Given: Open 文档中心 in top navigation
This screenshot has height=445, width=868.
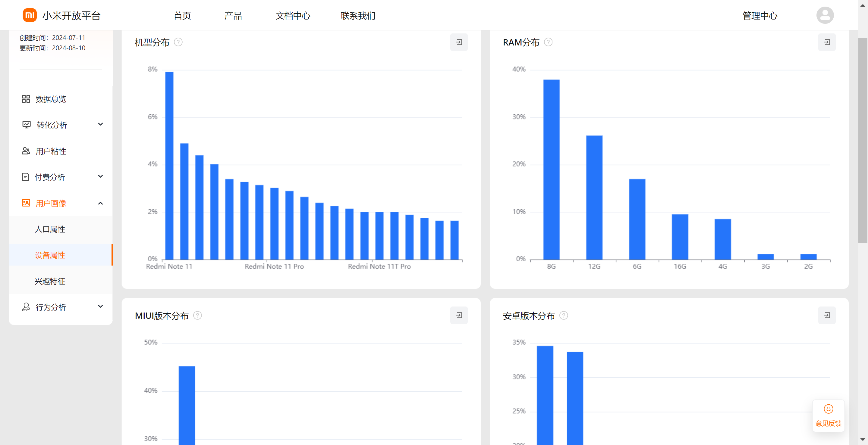Looking at the screenshot, I should 293,15.
